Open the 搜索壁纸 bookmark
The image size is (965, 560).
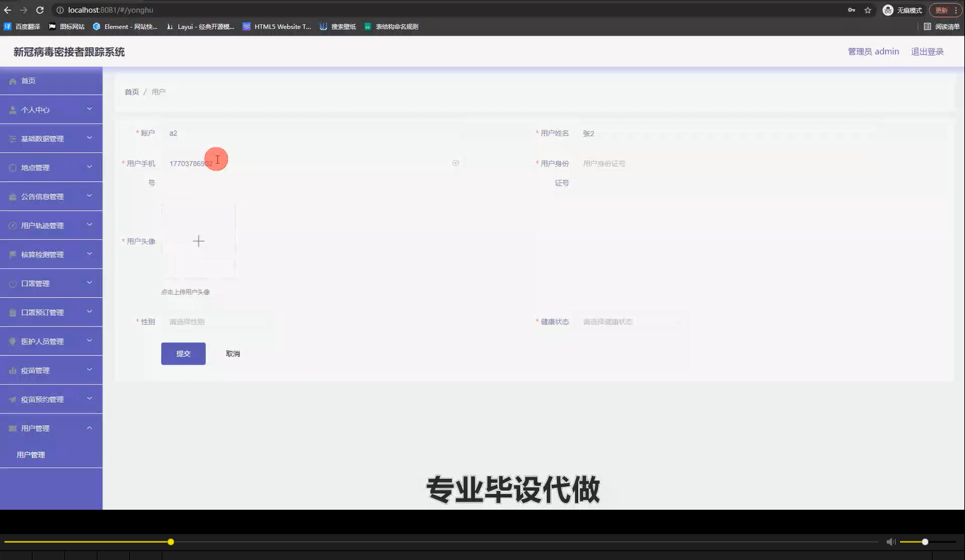pos(338,27)
